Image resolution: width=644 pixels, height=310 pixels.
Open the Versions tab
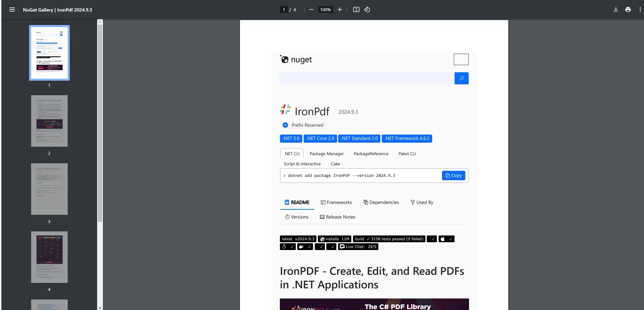point(297,217)
